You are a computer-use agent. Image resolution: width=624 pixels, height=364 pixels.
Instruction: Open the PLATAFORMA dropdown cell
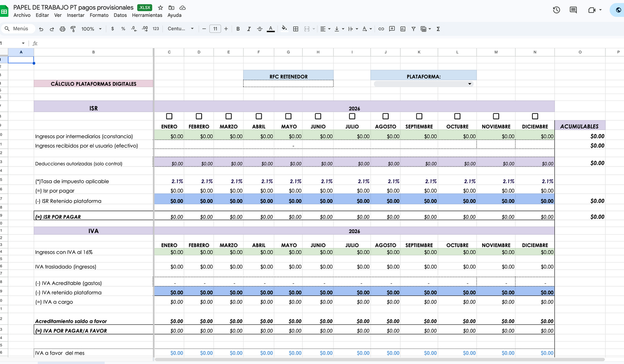coord(424,84)
